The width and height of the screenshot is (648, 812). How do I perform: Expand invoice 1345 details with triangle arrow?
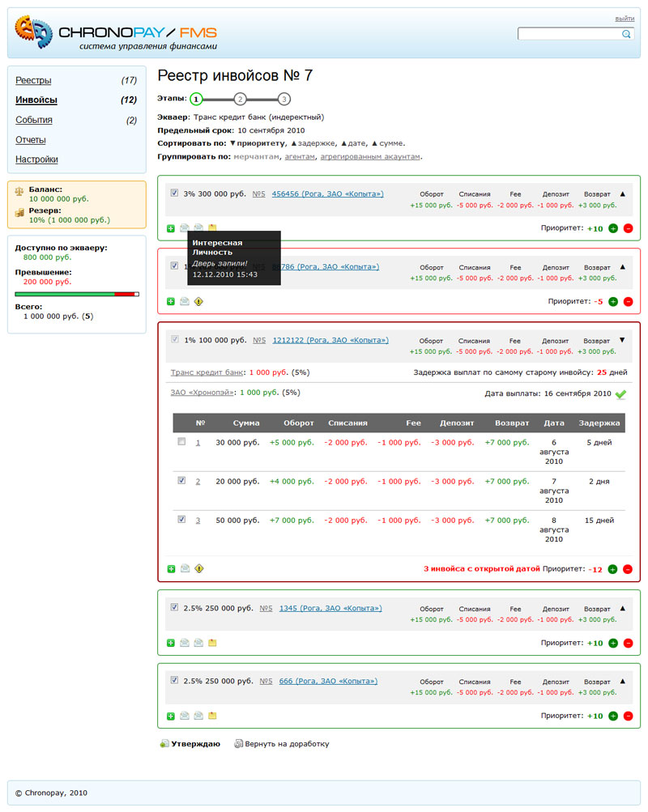point(622,608)
